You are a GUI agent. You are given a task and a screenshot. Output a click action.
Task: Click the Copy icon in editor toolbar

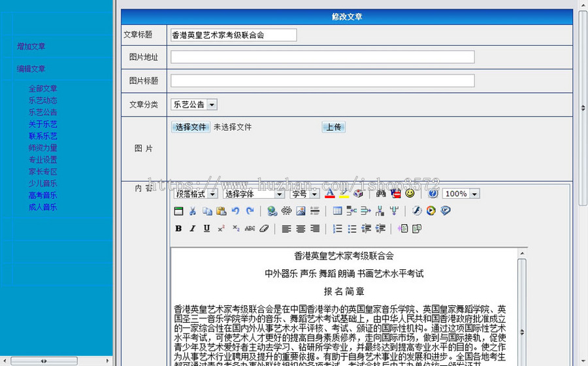207,211
